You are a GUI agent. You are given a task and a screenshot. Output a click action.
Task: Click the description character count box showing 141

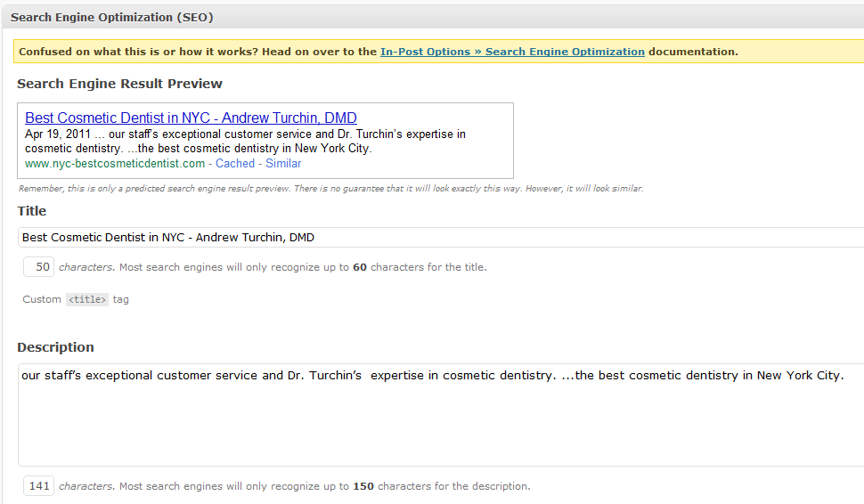(x=38, y=486)
